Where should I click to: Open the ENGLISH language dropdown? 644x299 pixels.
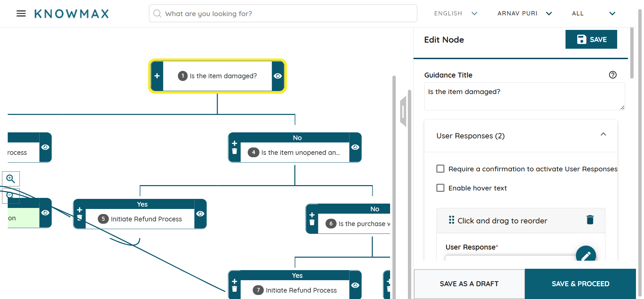455,13
